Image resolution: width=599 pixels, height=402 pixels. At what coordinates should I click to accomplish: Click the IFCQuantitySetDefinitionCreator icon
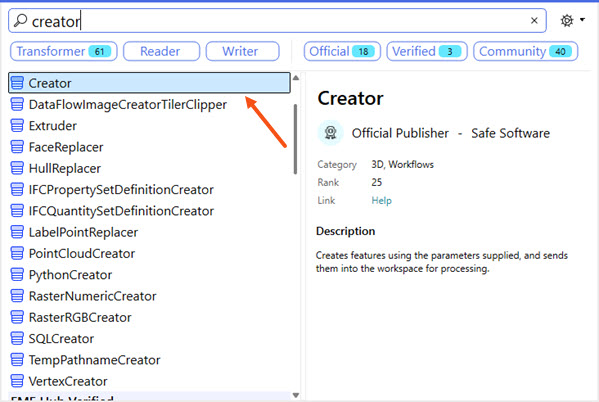point(17,211)
